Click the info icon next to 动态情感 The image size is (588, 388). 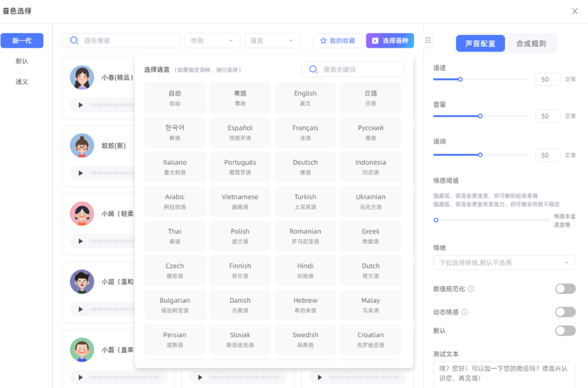tap(465, 312)
